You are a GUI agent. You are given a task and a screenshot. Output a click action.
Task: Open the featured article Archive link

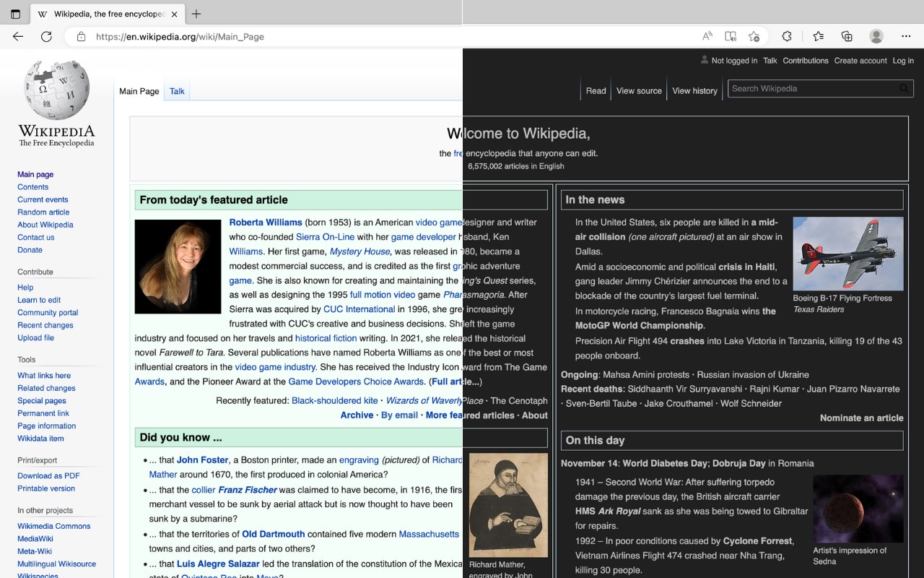coord(357,415)
